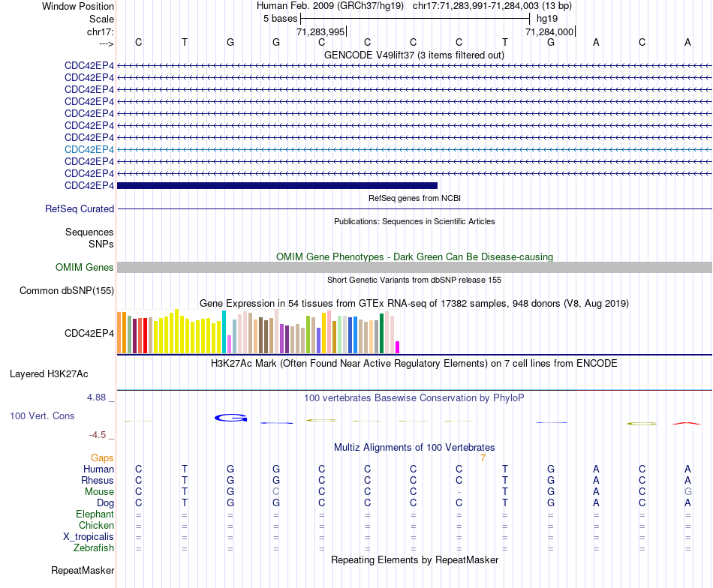Click the 4.88 upper conservation scale value
The width and height of the screenshot is (713, 588).
96,397
